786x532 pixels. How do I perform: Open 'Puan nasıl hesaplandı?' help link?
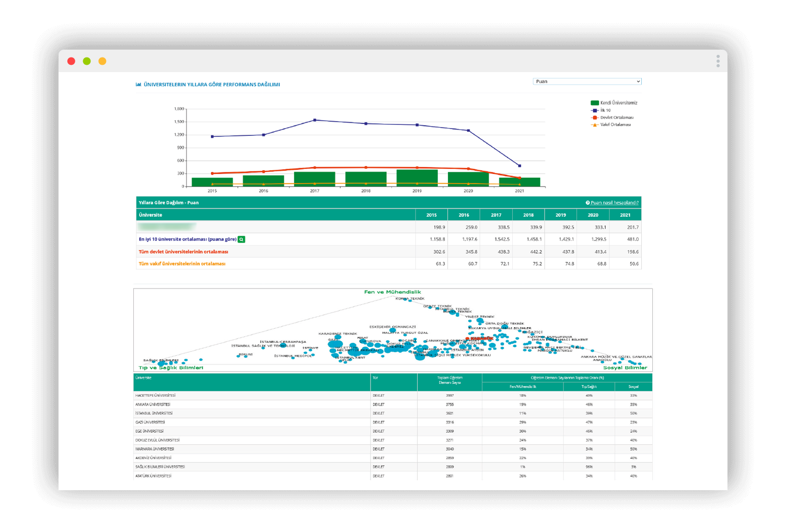[615, 203]
